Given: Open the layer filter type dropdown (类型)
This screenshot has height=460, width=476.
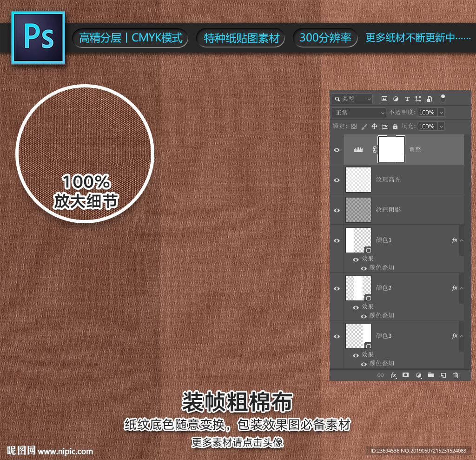Looking at the screenshot, I should tap(352, 99).
